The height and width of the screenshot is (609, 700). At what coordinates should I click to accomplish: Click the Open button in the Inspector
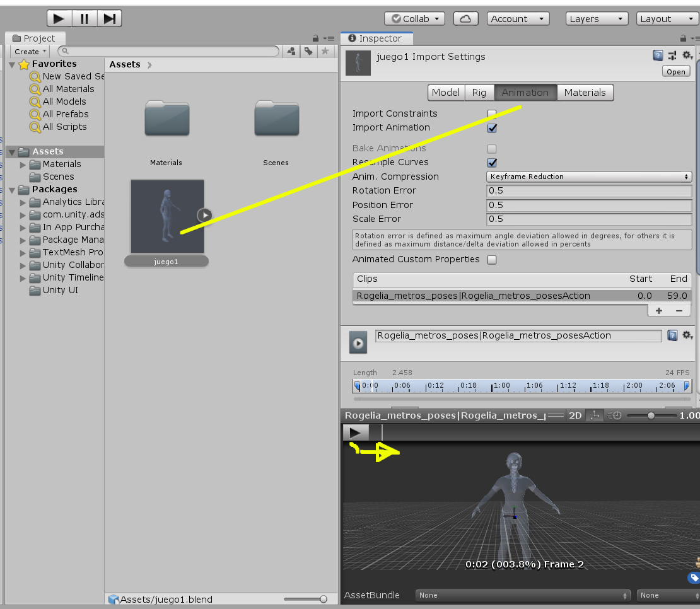pyautogui.click(x=676, y=72)
